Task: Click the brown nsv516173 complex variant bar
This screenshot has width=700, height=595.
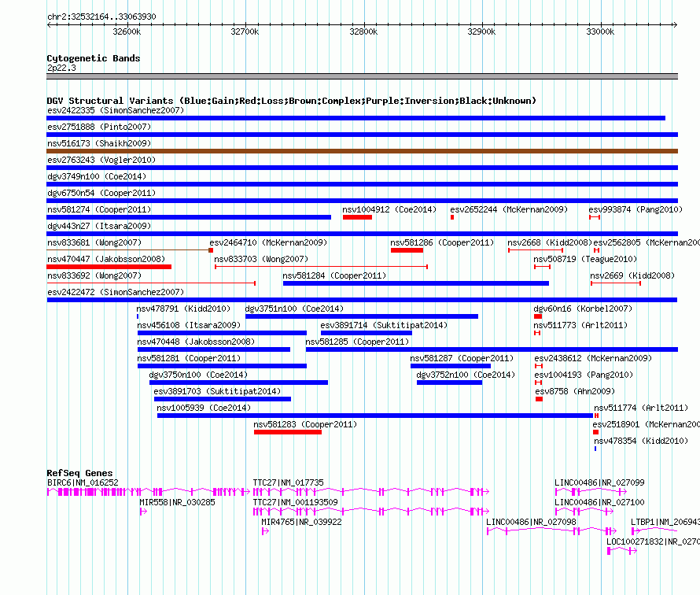Action: pos(362,151)
